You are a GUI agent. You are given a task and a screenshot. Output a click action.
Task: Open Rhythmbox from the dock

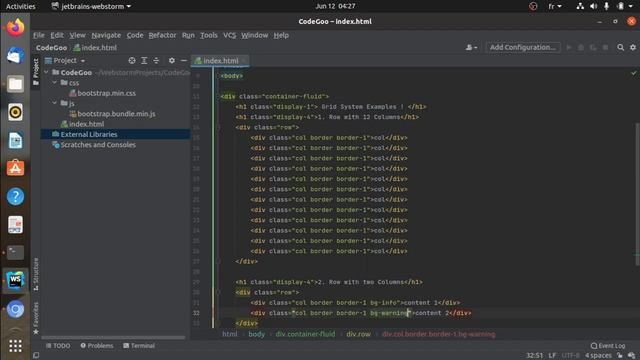coord(15,112)
